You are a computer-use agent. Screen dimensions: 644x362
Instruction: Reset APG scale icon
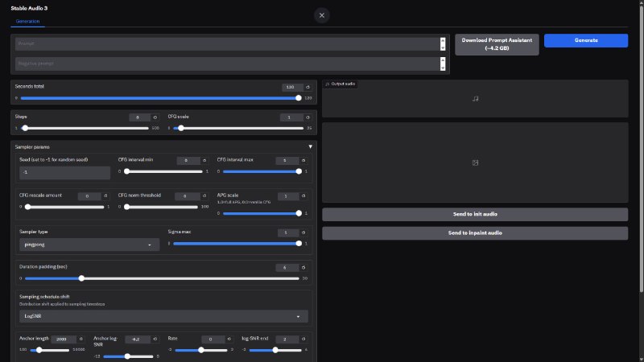303,196
